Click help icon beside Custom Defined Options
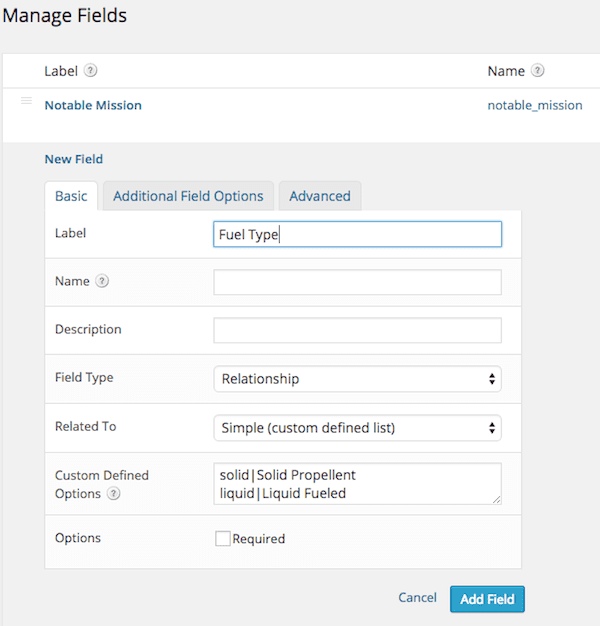Viewport: 600px width, 626px height. tap(115, 494)
